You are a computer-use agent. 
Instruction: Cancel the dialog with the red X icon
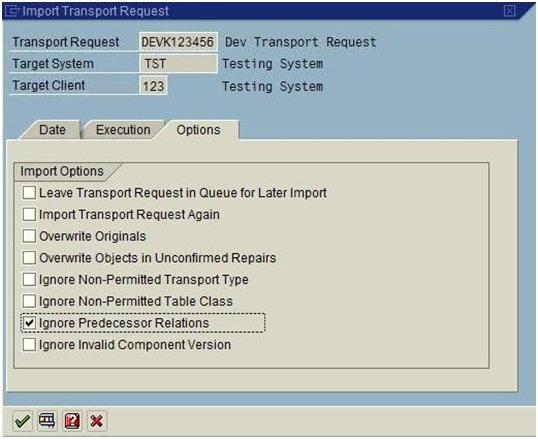(x=97, y=421)
